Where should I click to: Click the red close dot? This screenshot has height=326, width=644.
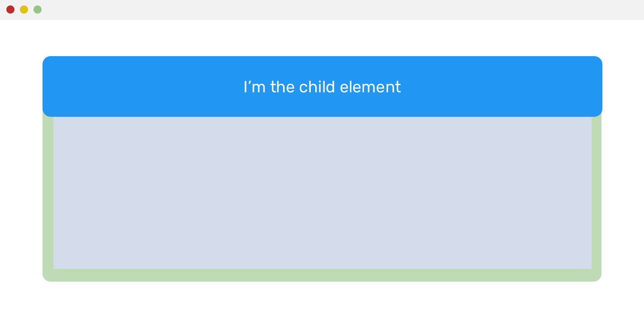tap(10, 10)
